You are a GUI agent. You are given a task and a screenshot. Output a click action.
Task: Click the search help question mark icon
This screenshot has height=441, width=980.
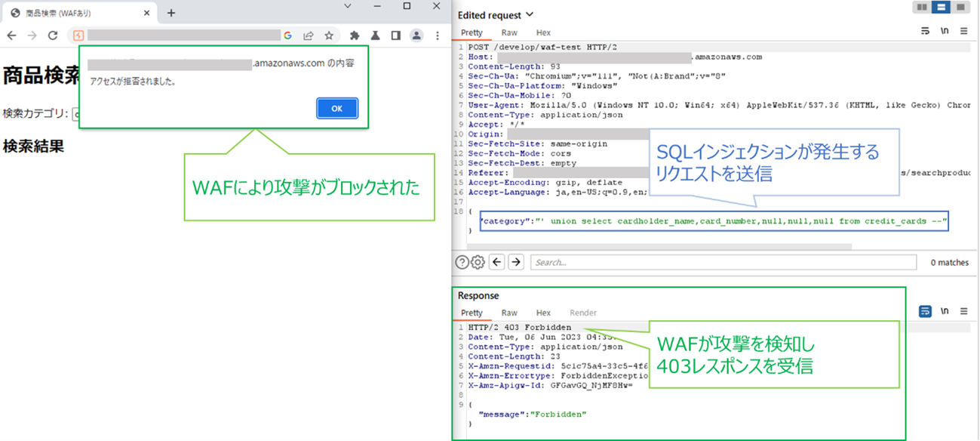[x=462, y=263]
